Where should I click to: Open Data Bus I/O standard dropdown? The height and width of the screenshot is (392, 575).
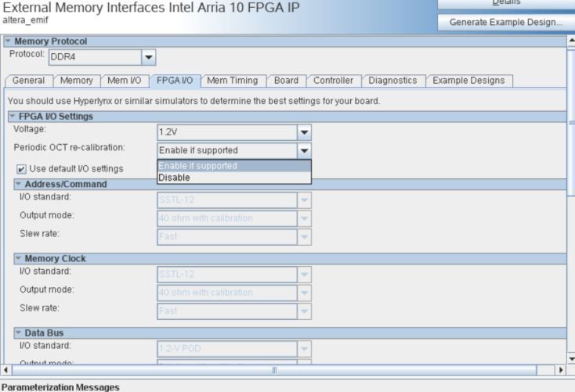coord(234,349)
